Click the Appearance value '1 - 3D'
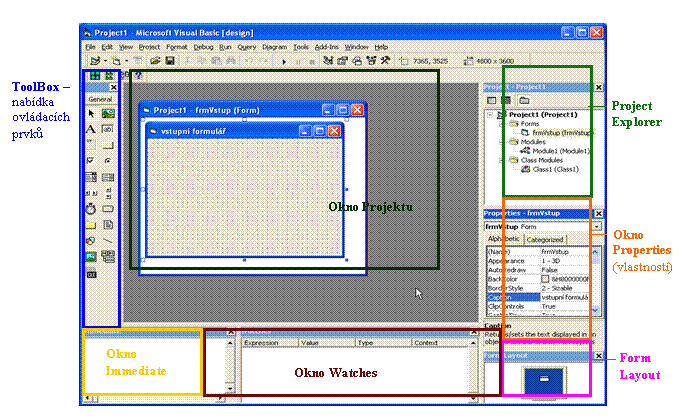 coord(551,261)
